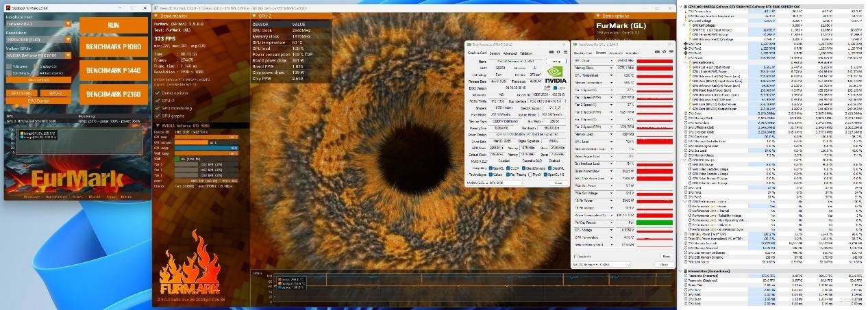The height and width of the screenshot is (310, 868).
Task: Open More settings in FurMark
Action: pos(39,81)
